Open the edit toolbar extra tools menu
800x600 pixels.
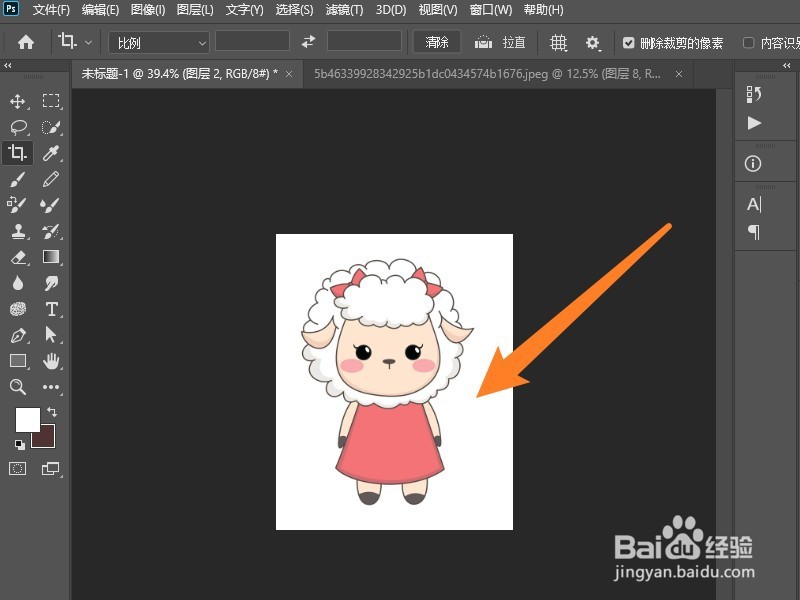coord(51,387)
